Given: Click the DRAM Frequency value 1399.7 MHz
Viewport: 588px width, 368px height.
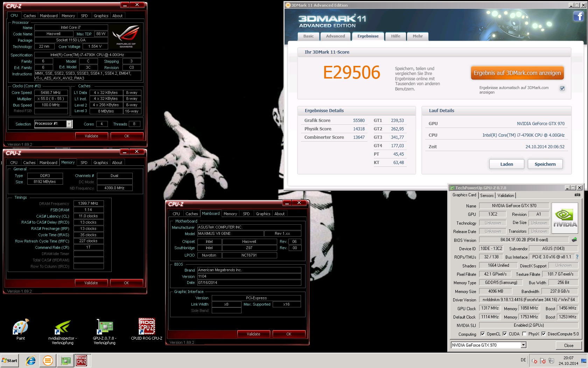Looking at the screenshot, I should click(88, 203).
